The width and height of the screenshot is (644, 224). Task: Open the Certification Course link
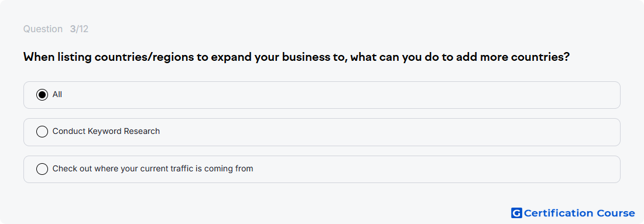pyautogui.click(x=573, y=213)
